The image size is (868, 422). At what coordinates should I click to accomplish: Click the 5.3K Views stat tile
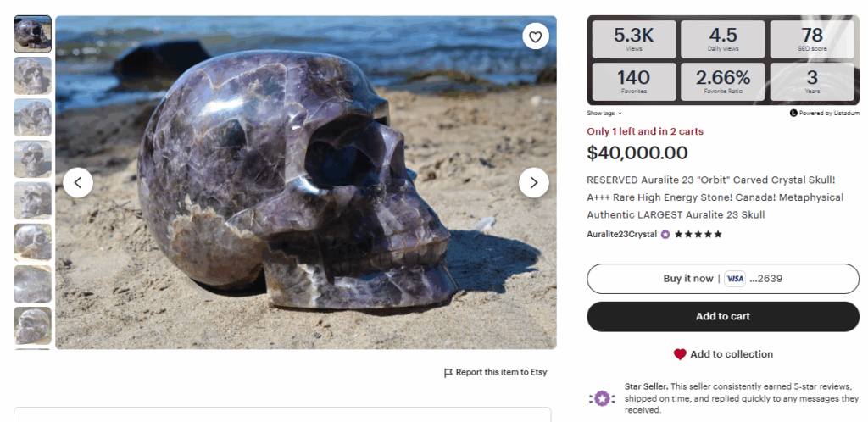634,40
